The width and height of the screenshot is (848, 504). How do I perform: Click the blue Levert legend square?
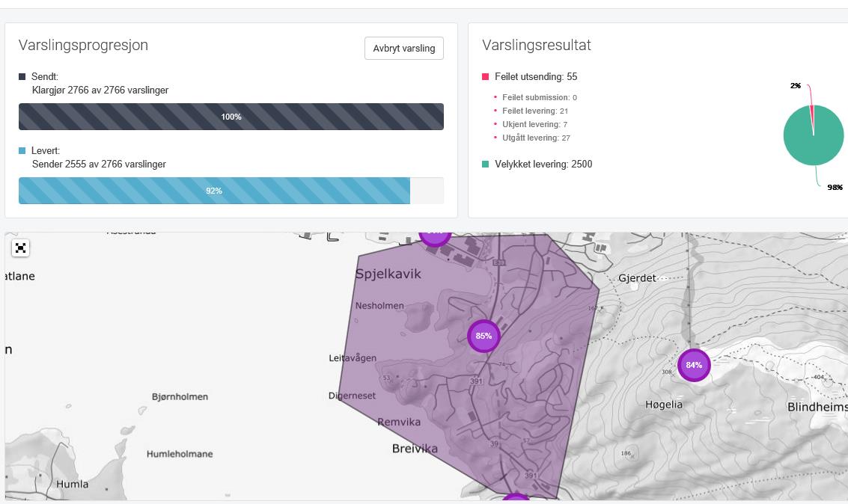pyautogui.click(x=22, y=151)
